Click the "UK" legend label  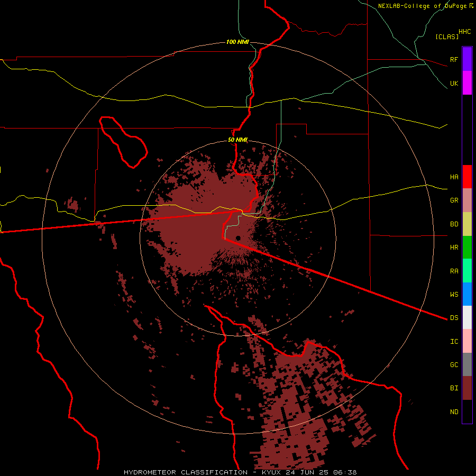pos(454,84)
